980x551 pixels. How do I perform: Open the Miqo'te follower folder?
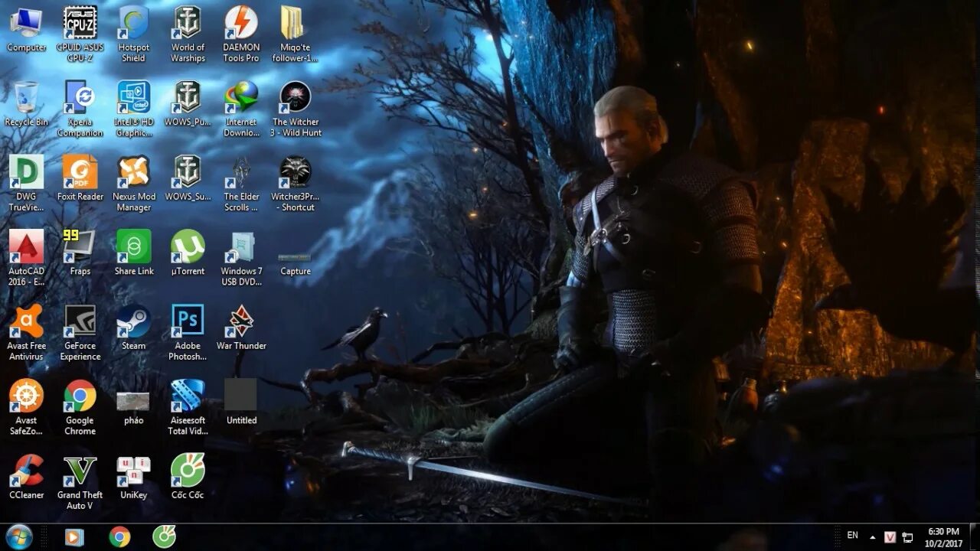[x=295, y=34]
